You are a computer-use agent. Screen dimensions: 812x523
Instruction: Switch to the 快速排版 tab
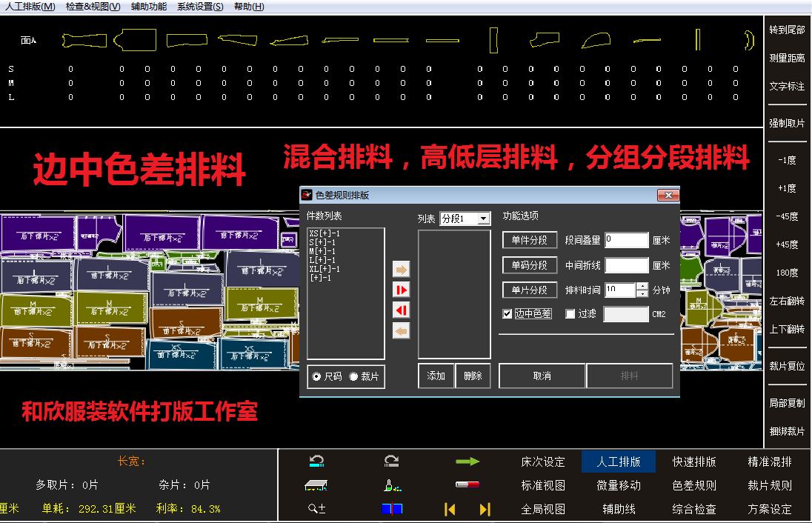[694, 461]
